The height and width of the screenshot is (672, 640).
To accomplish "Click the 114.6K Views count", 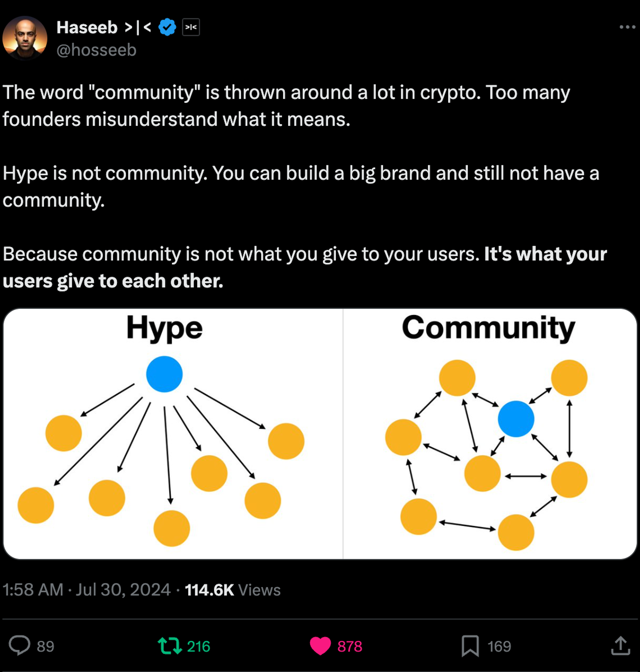I will click(x=232, y=589).
